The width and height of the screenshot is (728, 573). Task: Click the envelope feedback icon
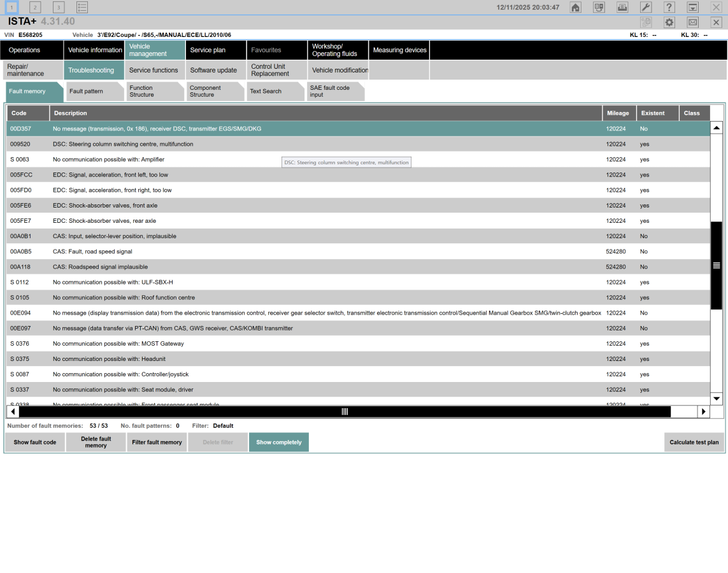[693, 22]
